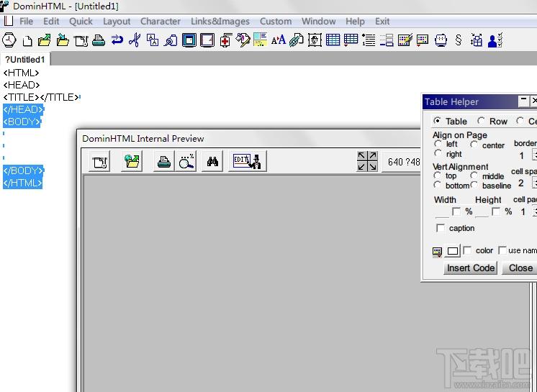Click the main toolbar printer icon
537x392 pixels.
99,40
